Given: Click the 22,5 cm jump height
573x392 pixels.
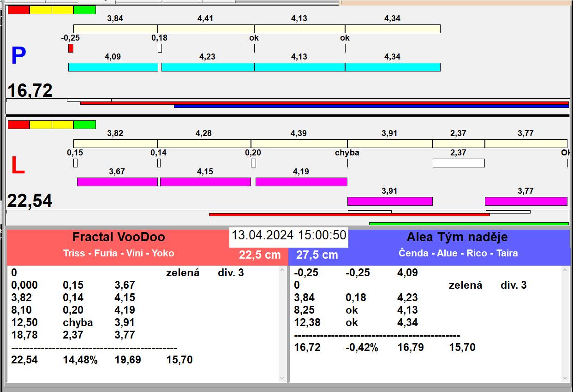Looking at the screenshot, I should click(260, 255).
